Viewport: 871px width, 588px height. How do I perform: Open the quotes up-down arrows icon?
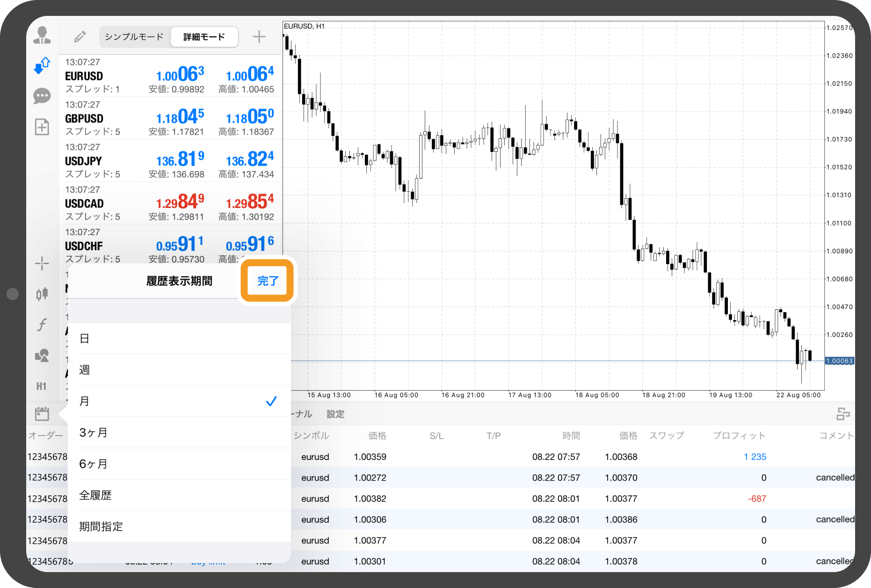point(42,65)
